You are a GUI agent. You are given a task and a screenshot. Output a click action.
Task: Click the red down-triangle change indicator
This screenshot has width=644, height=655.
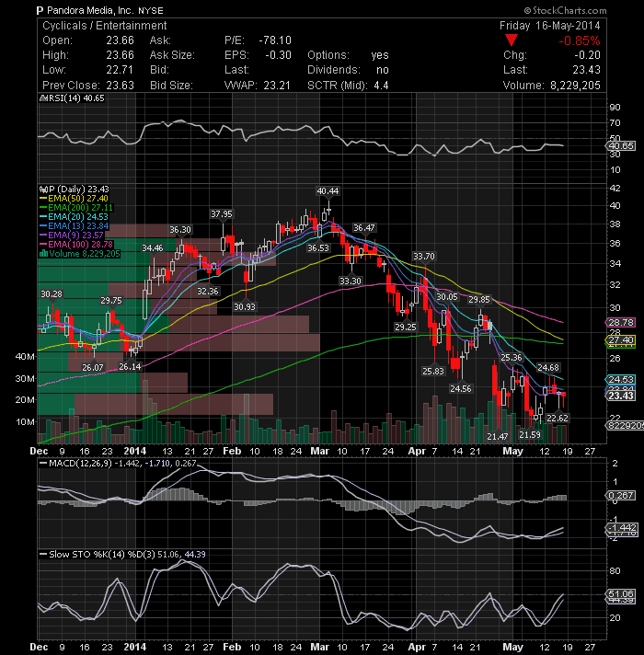click(512, 40)
